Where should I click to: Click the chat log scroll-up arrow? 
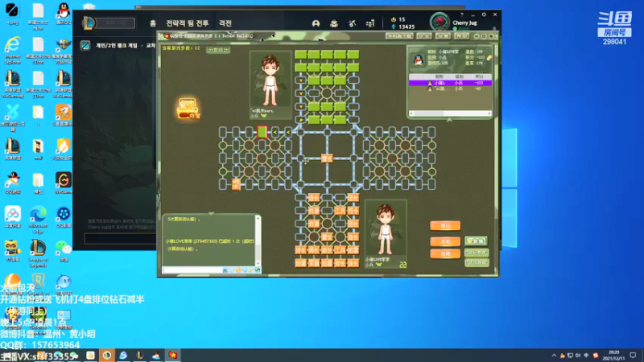click(258, 218)
